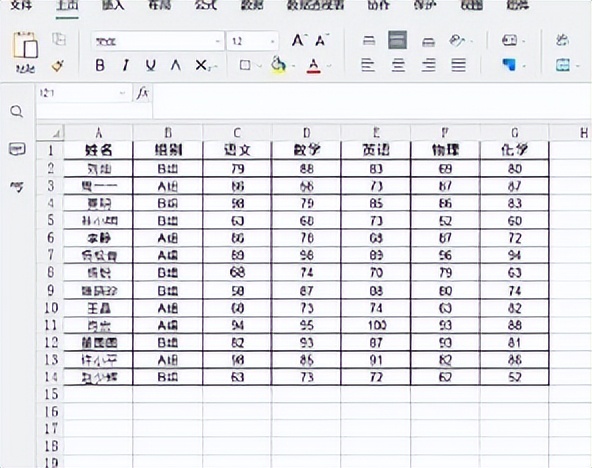Open the comments panel in left sidebar

tap(17, 149)
